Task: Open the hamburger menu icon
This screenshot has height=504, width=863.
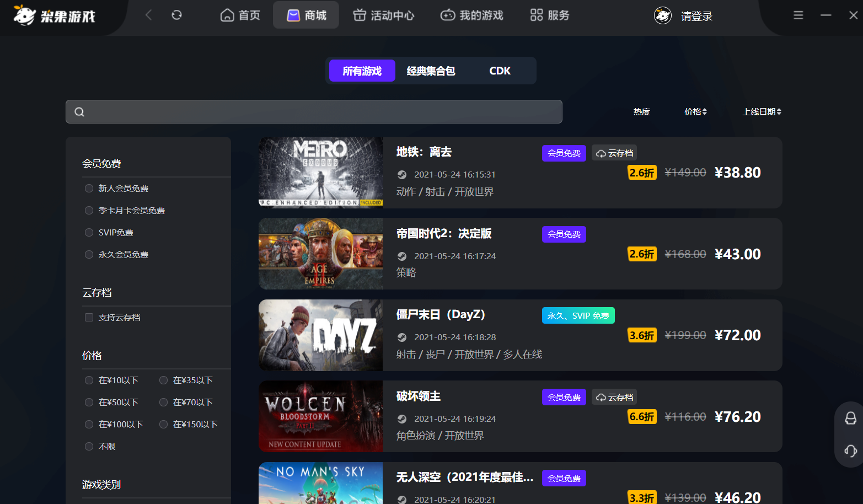Action: [798, 15]
